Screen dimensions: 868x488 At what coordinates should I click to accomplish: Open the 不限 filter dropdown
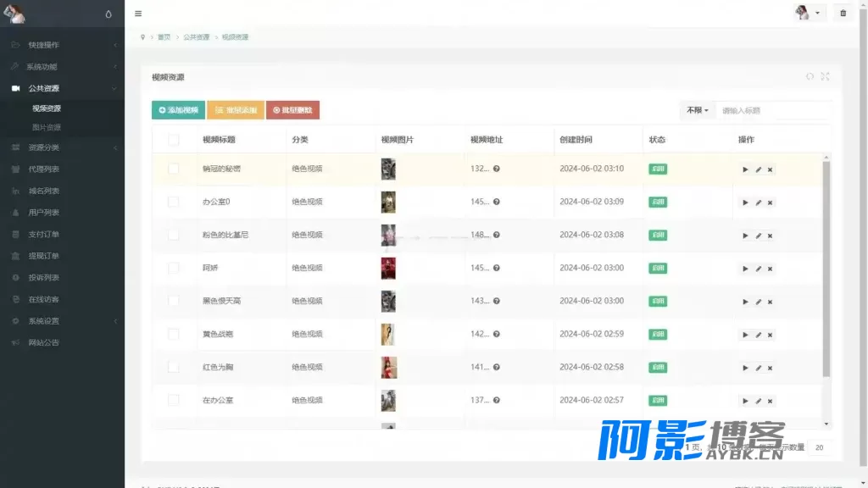(697, 111)
